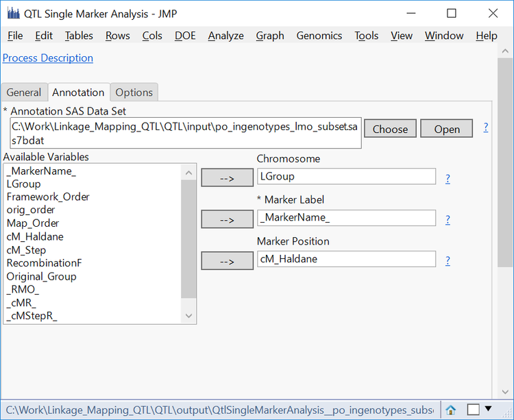Screen dimensions: 514x420
Task: Click the Choose button
Action: point(390,129)
